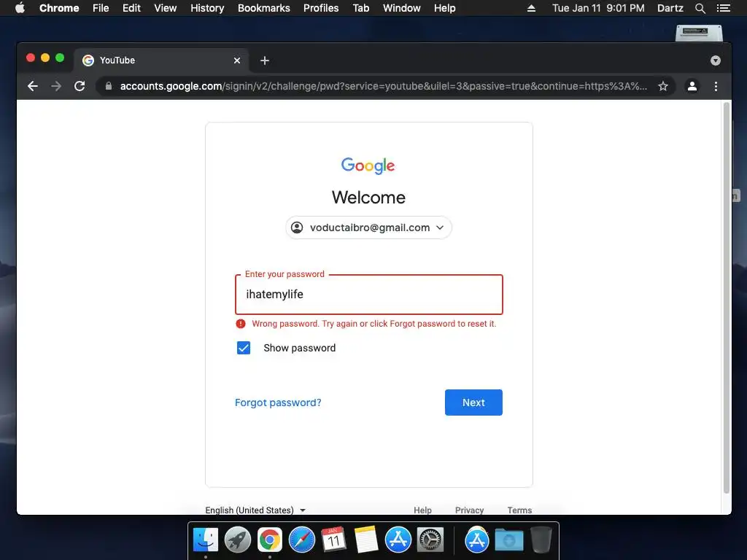This screenshot has height=560, width=747.
Task: Open the blue Downloads folder in Dock
Action: coord(508,540)
